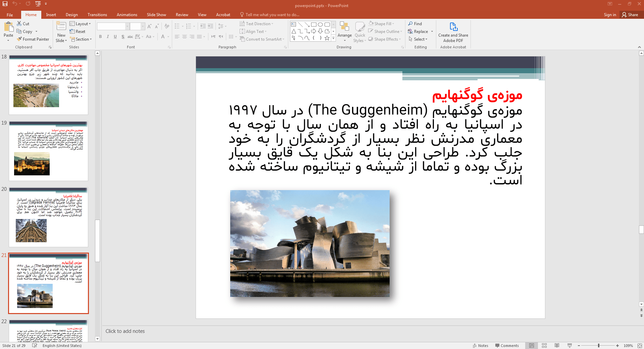The width and height of the screenshot is (644, 349).
Task: Open the Notes pane from status bar
Action: click(x=481, y=346)
